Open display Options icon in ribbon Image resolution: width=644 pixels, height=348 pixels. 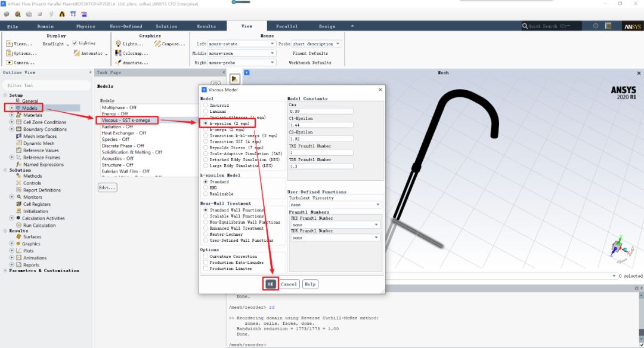[9, 53]
